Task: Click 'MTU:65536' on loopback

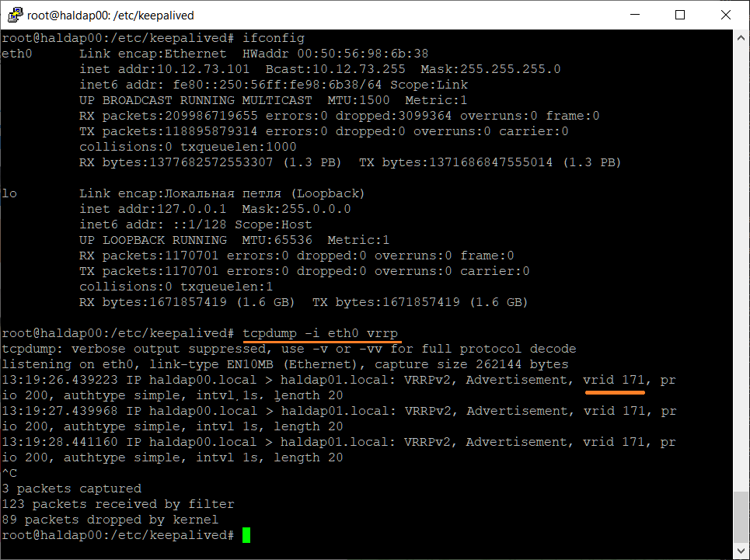Action: click(x=277, y=240)
